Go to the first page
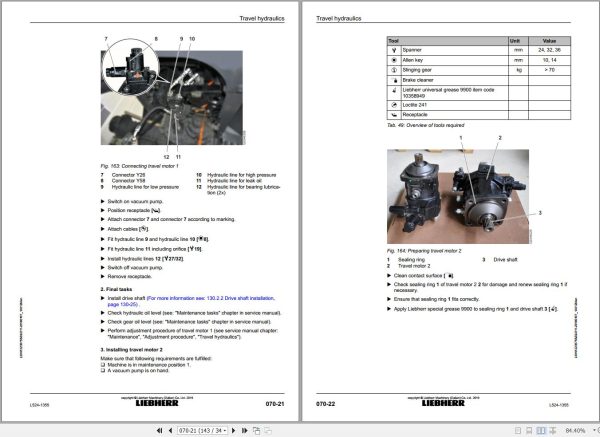This screenshot has height=437, width=600. 160,430
